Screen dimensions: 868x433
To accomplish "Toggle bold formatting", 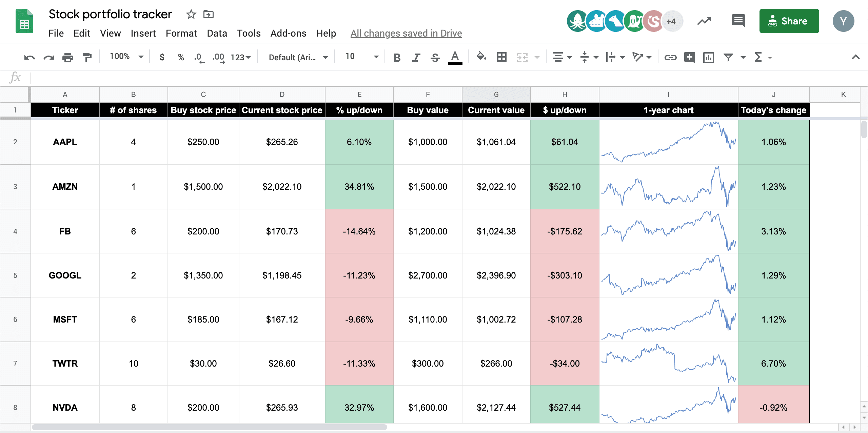I will click(397, 58).
